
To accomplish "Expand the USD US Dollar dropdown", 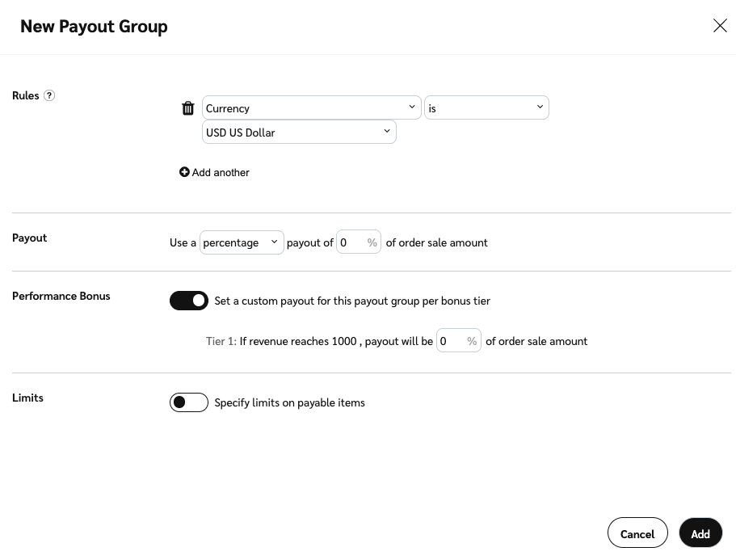I will [x=299, y=132].
